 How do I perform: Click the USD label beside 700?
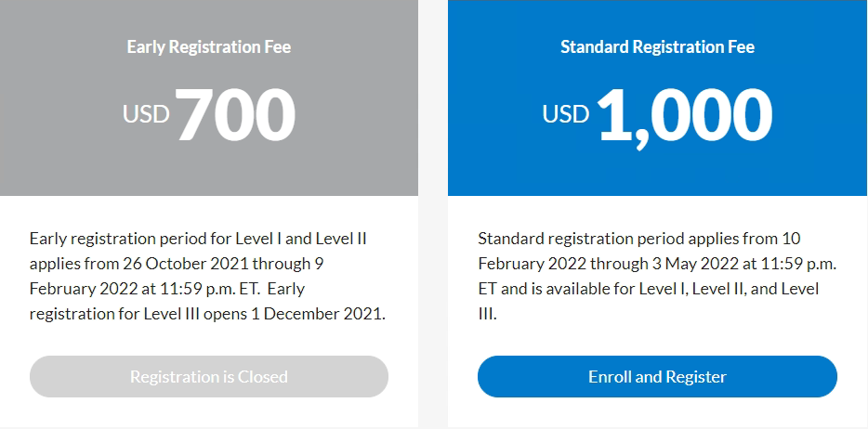click(146, 114)
